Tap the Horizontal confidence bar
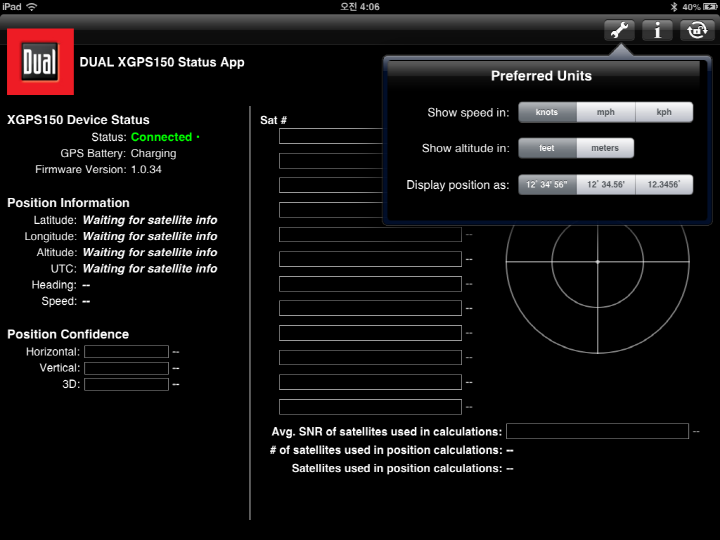 [x=126, y=352]
